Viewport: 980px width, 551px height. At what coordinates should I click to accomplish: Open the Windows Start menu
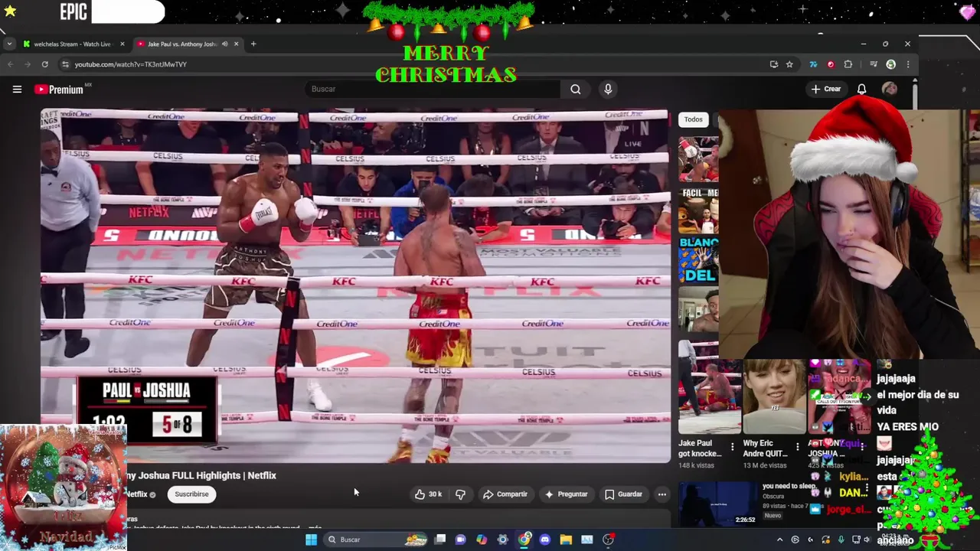311,540
